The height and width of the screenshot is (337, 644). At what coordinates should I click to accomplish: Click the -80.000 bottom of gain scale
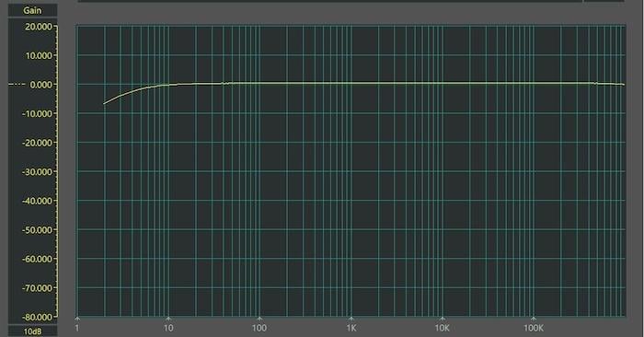(x=38, y=318)
